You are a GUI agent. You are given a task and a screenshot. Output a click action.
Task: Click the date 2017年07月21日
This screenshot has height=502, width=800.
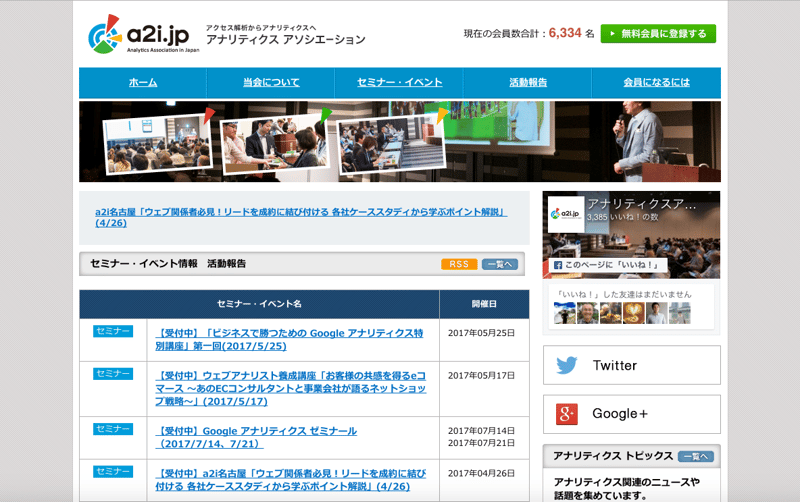(x=481, y=443)
